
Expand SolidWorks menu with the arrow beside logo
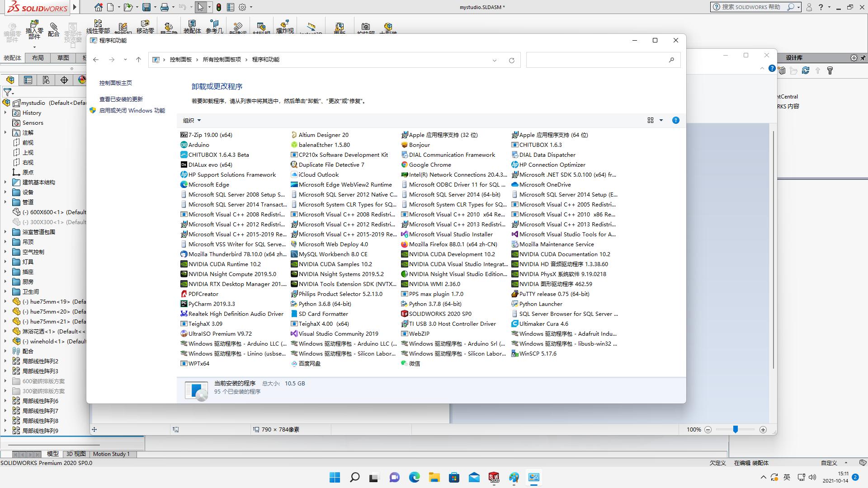[x=75, y=7]
